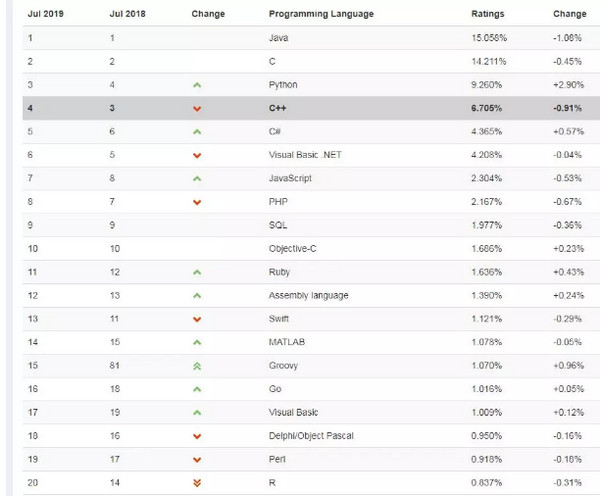Click the Jul 2018 column header
600x496 pixels.
pos(128,14)
